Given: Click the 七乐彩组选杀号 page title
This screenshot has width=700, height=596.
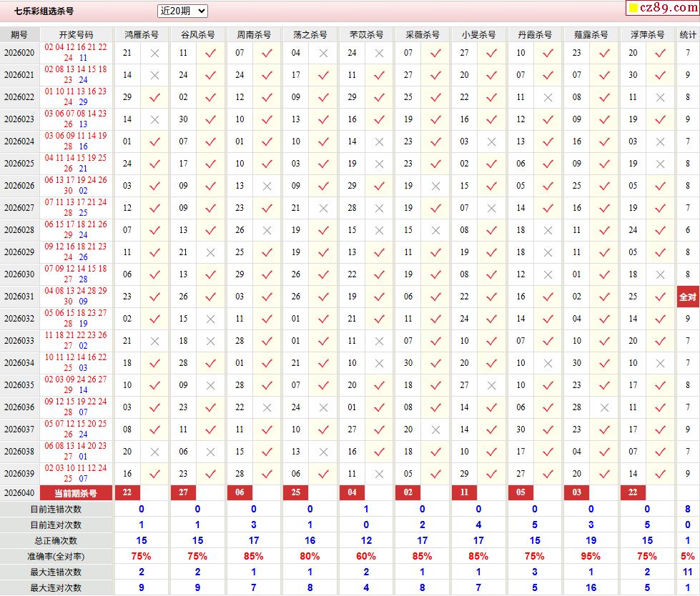Looking at the screenshot, I should (x=44, y=11).
